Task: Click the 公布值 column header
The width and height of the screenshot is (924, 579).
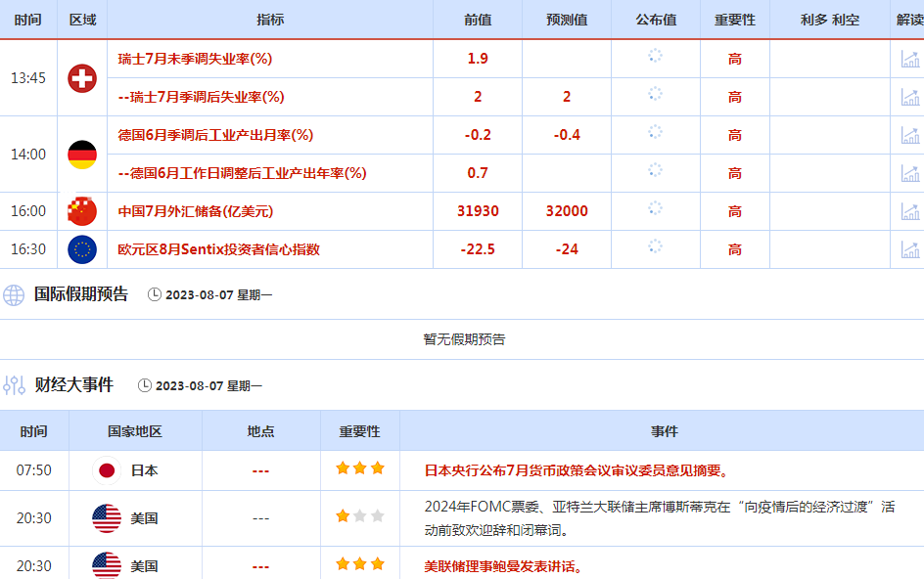Action: pos(655,20)
